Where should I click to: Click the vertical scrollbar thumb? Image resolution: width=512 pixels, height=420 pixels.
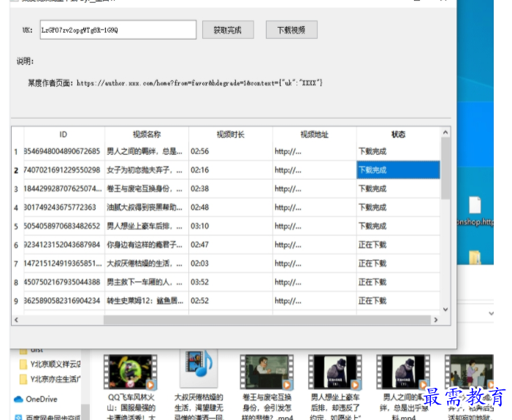[x=446, y=168]
